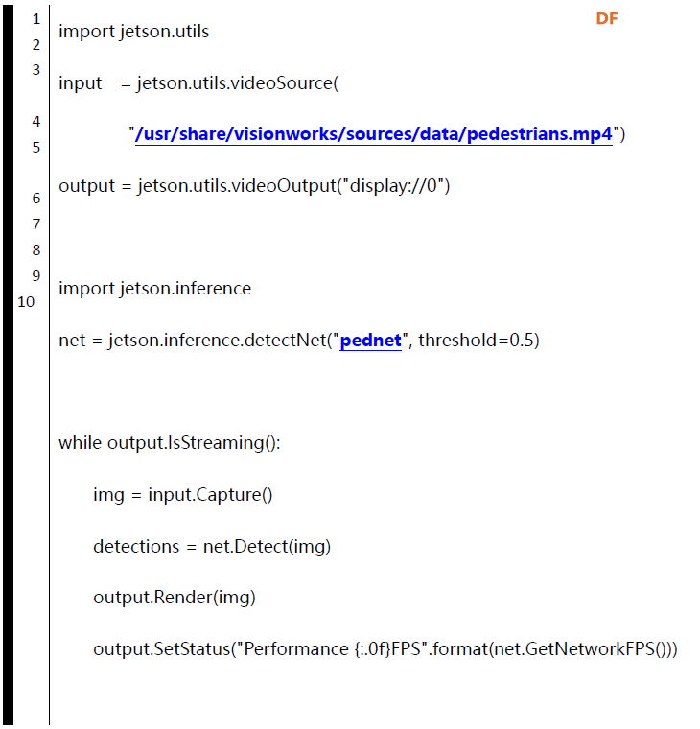700x729 pixels.
Task: Click the 'jetson.utils.videoSource(' text
Action: click(x=238, y=83)
